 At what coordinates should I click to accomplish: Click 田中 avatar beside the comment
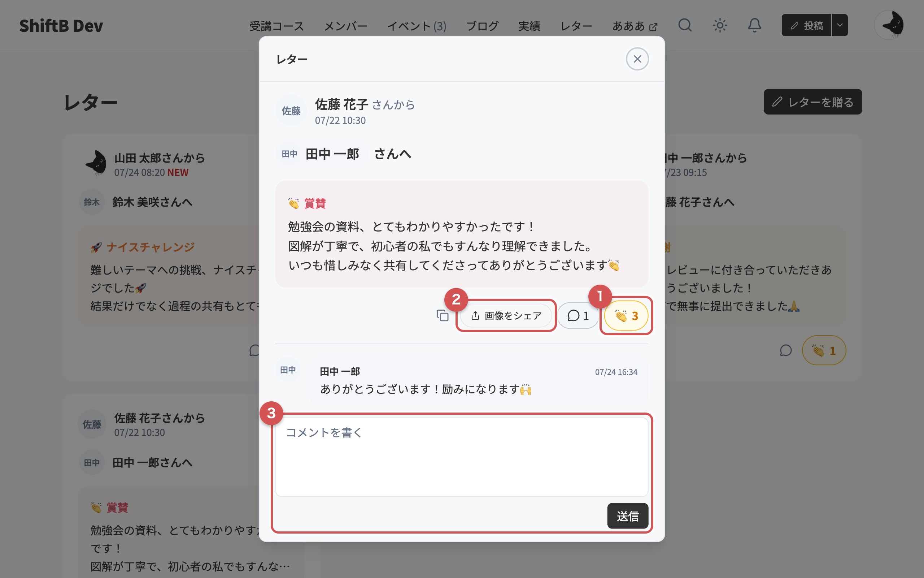coord(288,370)
